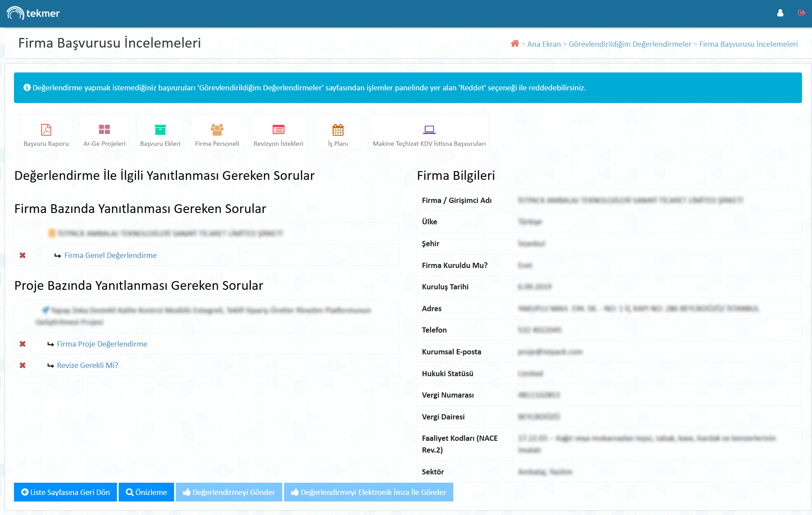Image resolution: width=812 pixels, height=515 pixels.
Task: Open Revize Gerekli Mi? link
Action: pyautogui.click(x=88, y=365)
